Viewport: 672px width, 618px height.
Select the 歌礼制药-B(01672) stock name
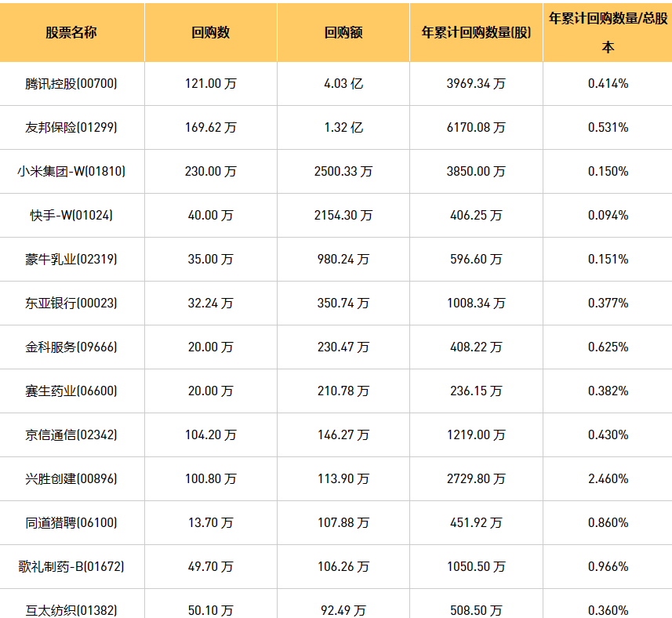click(x=71, y=566)
